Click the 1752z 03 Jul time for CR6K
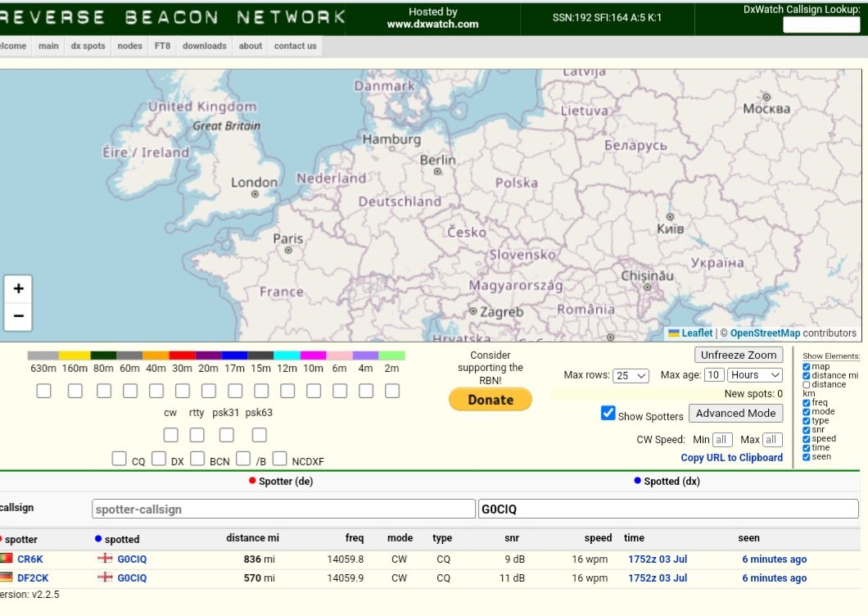The height and width of the screenshot is (616, 868). [x=658, y=559]
